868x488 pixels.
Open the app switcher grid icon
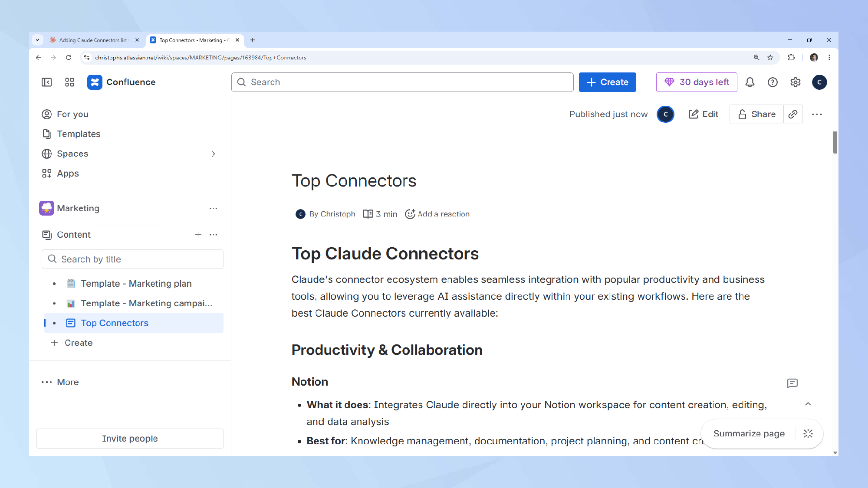pyautogui.click(x=69, y=82)
